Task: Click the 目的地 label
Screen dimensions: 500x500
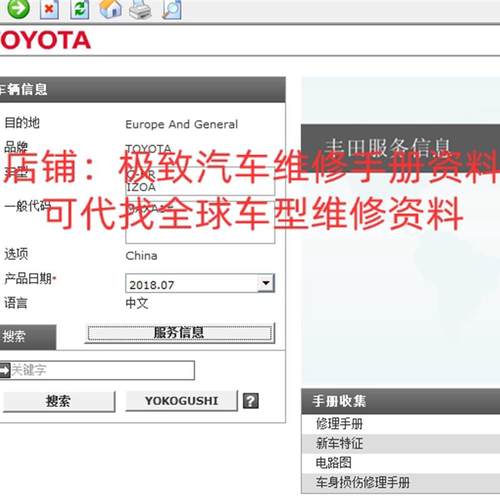Action: [22, 123]
